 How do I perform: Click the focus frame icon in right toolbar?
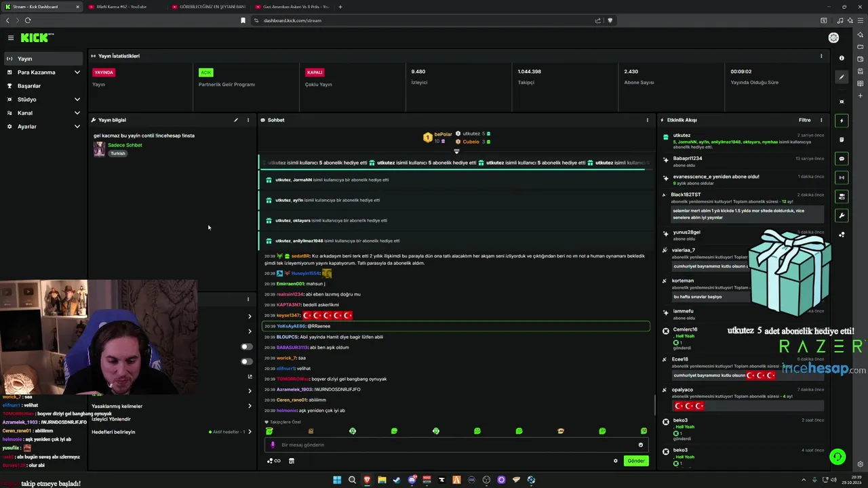[842, 102]
